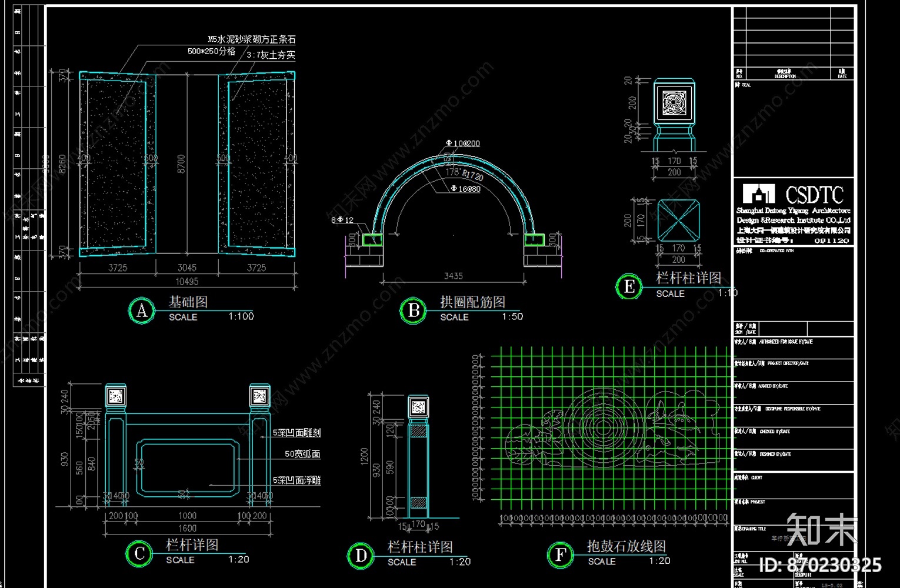This screenshot has height=588, width=900.
Task: Click the 3435 arch span dimension
Action: coord(454,276)
